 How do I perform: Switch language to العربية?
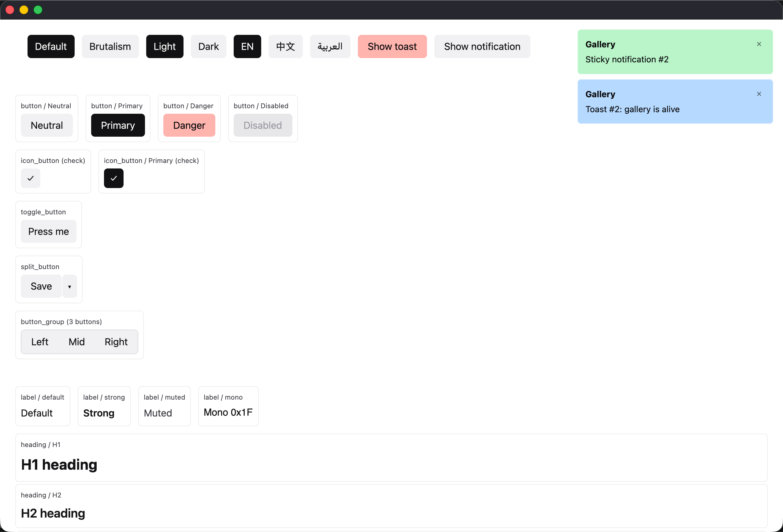tap(330, 46)
